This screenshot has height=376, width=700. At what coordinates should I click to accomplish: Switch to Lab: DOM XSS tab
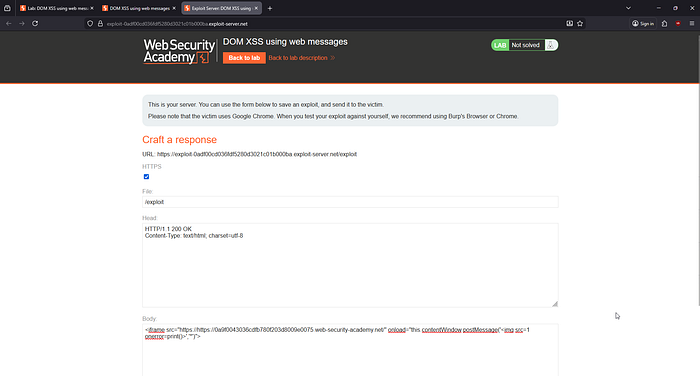pyautogui.click(x=56, y=8)
